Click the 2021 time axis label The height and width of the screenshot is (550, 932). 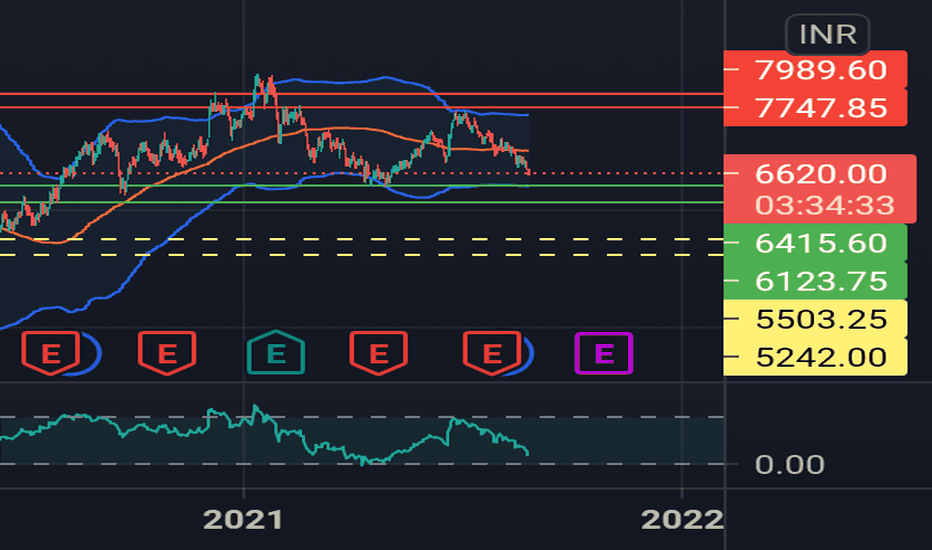pyautogui.click(x=243, y=520)
